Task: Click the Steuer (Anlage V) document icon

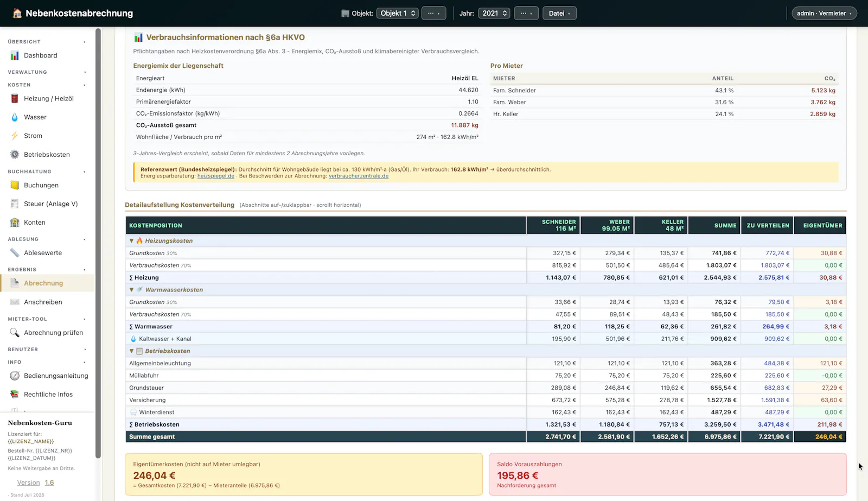Action: (x=15, y=204)
